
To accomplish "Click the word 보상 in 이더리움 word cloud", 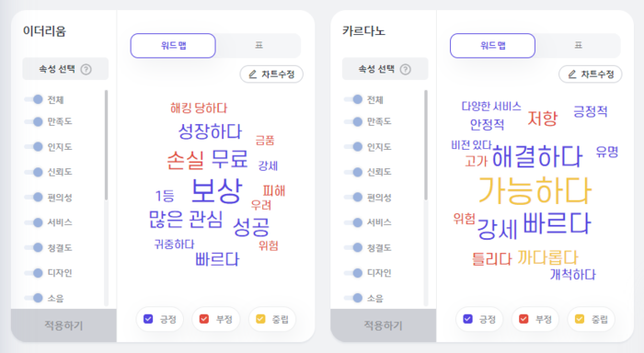I will pos(217,191).
